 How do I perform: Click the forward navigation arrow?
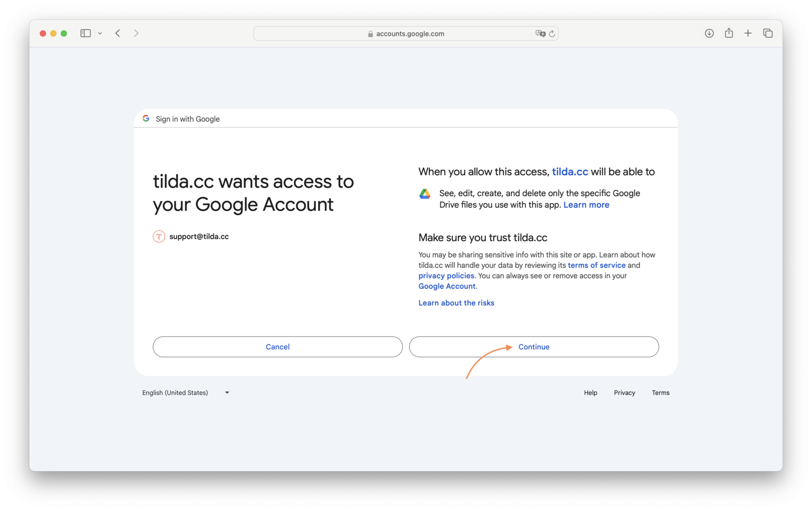click(x=136, y=33)
